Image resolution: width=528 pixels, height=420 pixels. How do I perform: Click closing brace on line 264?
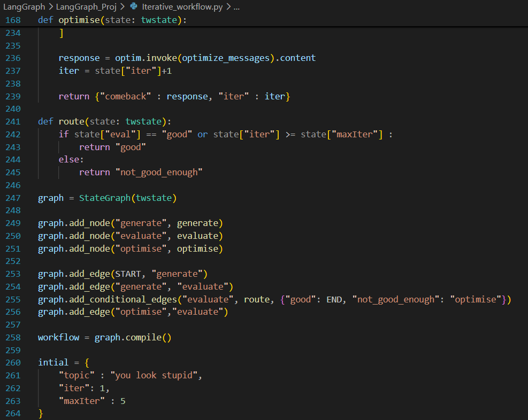click(41, 414)
